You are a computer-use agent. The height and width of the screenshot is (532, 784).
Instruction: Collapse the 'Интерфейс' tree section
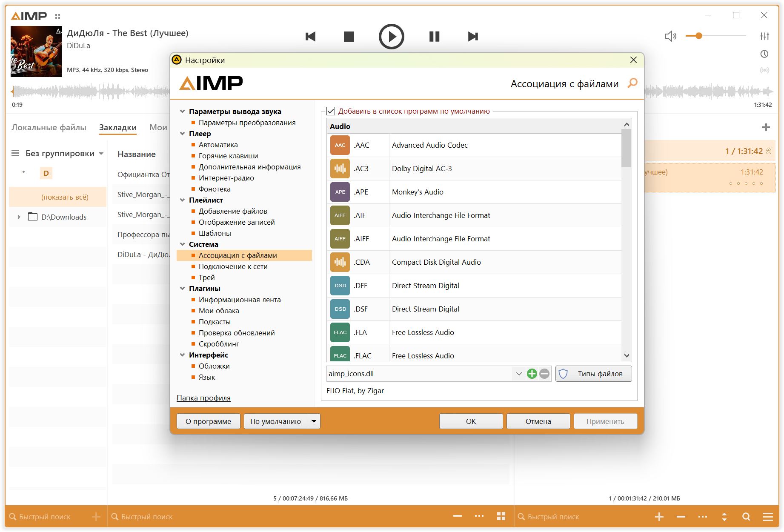(182, 355)
